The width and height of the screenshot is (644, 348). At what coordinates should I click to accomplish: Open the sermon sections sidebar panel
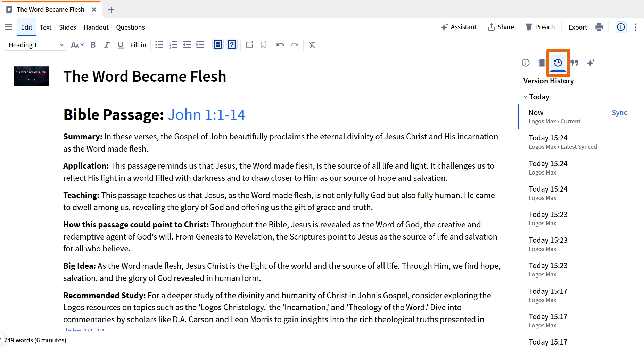pos(542,63)
